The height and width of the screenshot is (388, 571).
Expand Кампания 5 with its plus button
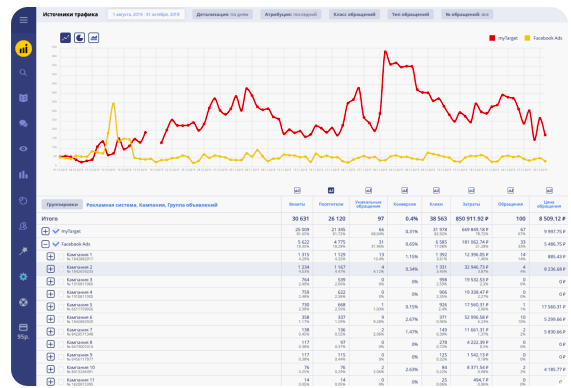[51, 307]
